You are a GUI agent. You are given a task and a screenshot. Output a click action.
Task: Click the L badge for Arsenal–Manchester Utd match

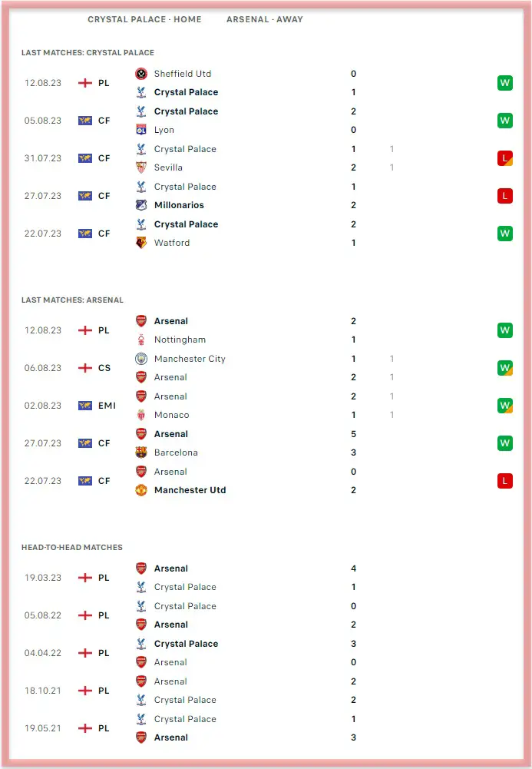pyautogui.click(x=504, y=481)
